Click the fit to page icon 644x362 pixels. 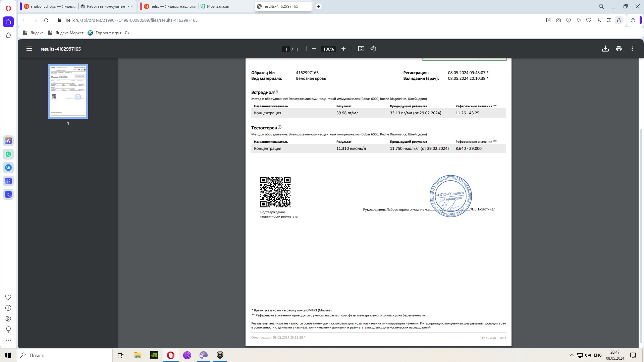[361, 49]
